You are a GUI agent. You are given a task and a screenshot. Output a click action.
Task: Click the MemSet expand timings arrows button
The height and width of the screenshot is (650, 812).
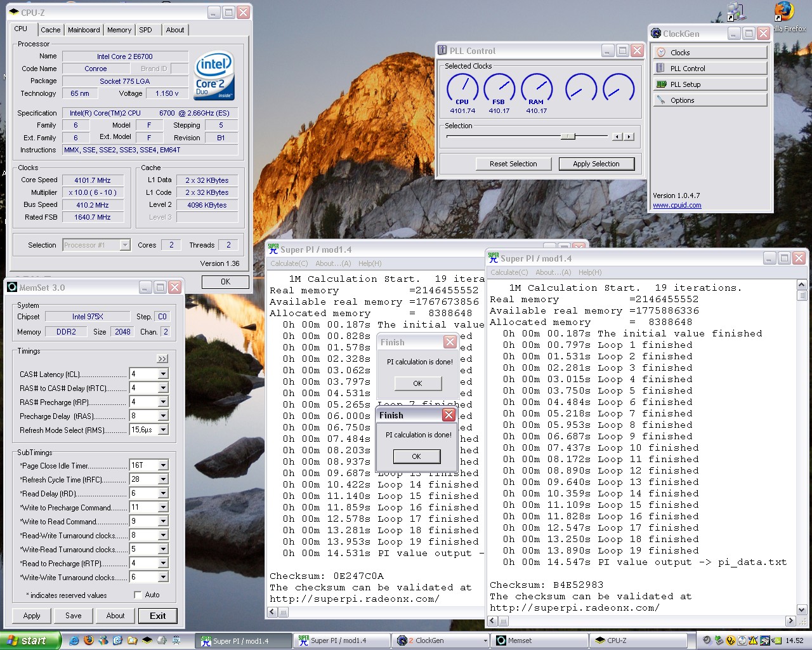[162, 359]
